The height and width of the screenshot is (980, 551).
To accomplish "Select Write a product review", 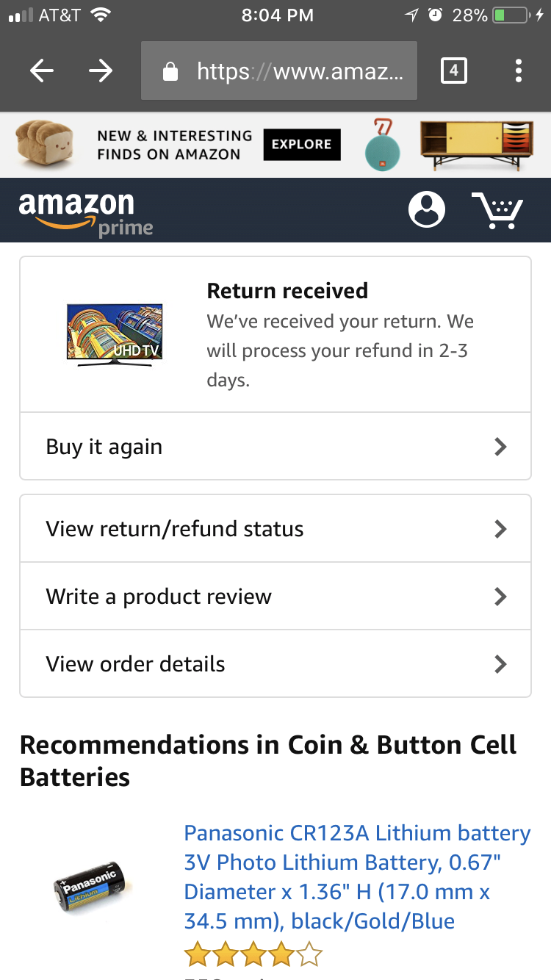I will [275, 597].
